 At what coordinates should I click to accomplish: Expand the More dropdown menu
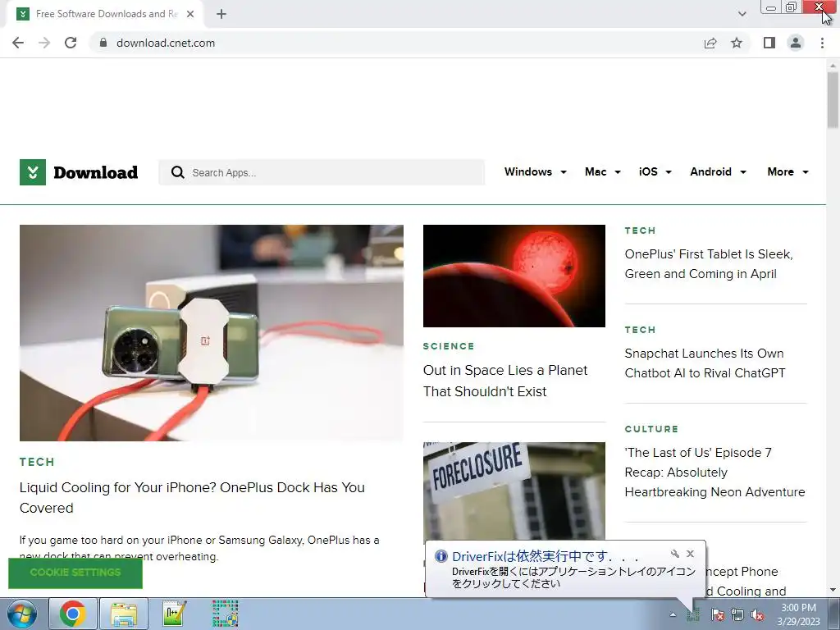click(x=787, y=172)
